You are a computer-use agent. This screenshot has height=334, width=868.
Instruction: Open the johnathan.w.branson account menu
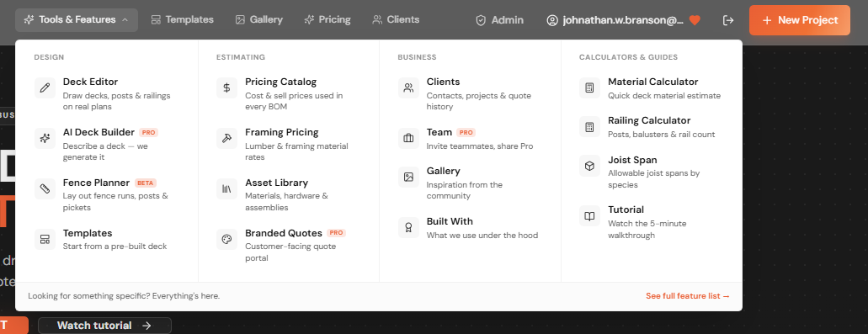pos(623,20)
